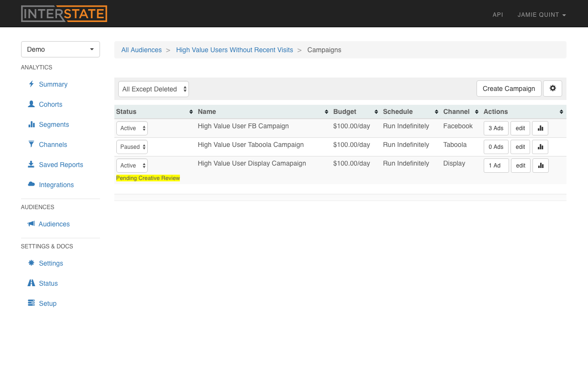
Task: Go to Segments in sidebar
Action: [54, 124]
